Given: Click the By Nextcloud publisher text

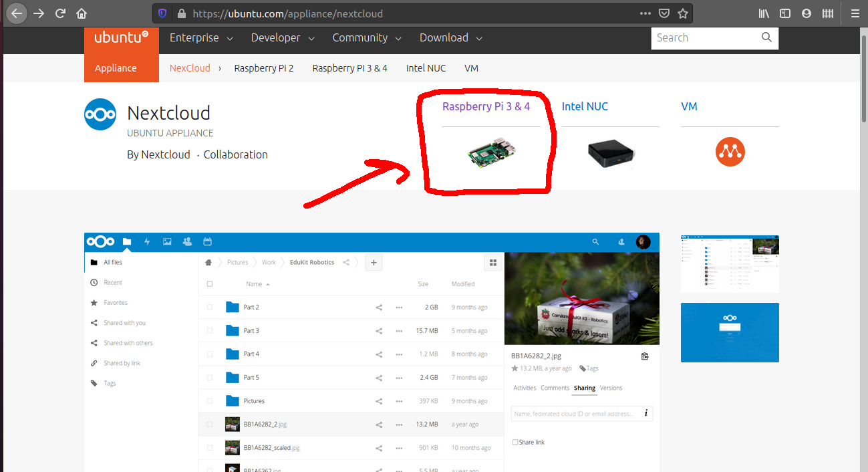Looking at the screenshot, I should click(158, 154).
